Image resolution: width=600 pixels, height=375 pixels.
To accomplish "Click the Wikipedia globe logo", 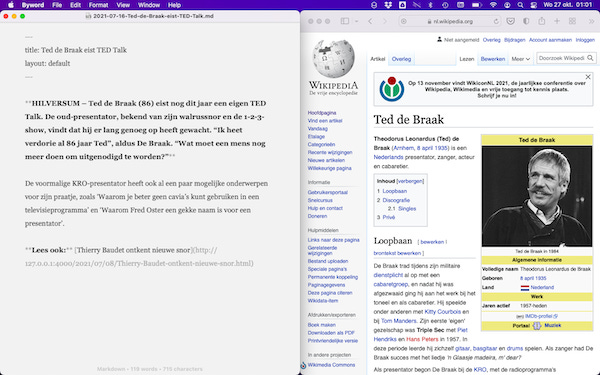I will point(333,58).
